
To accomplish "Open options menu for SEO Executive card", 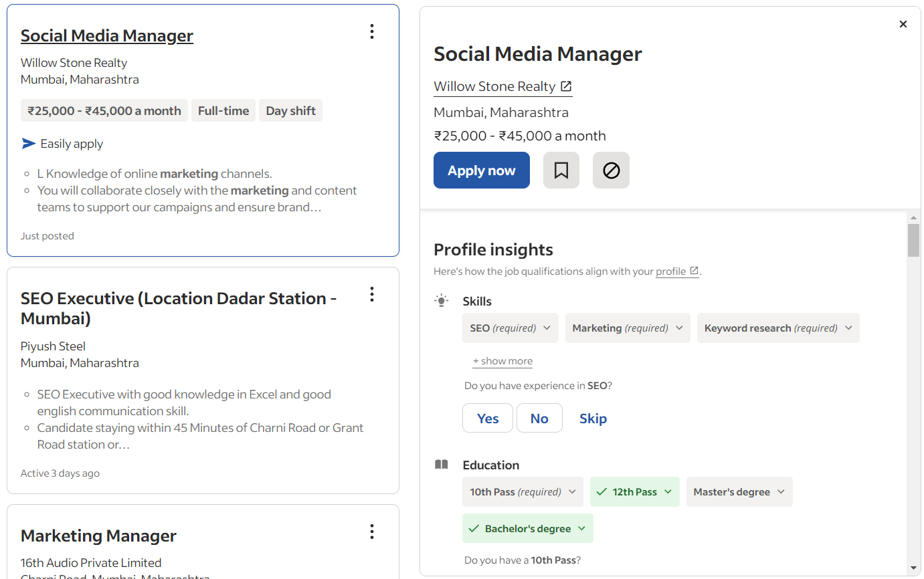I will 372,294.
